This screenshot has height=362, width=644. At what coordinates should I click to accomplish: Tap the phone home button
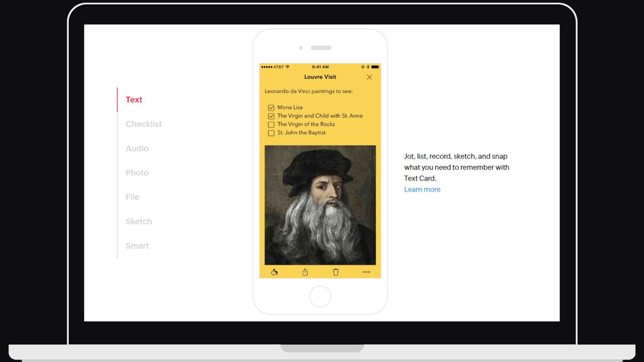(x=320, y=296)
